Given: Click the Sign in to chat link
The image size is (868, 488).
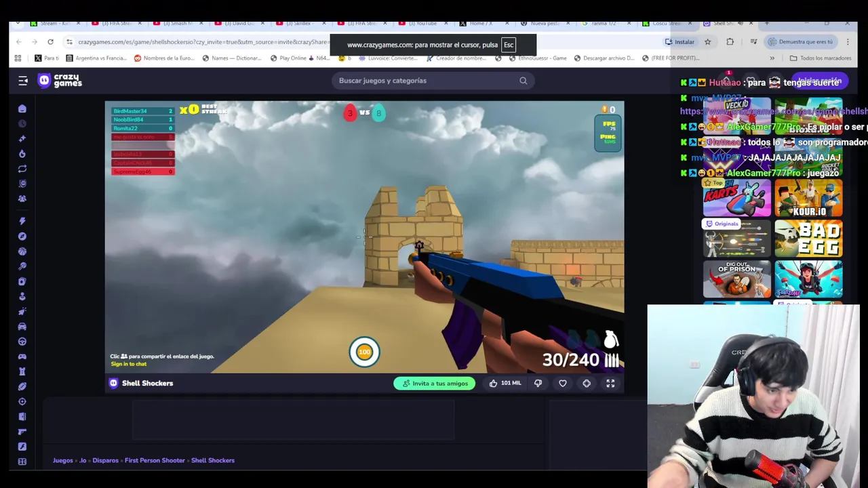Looking at the screenshot, I should [129, 364].
